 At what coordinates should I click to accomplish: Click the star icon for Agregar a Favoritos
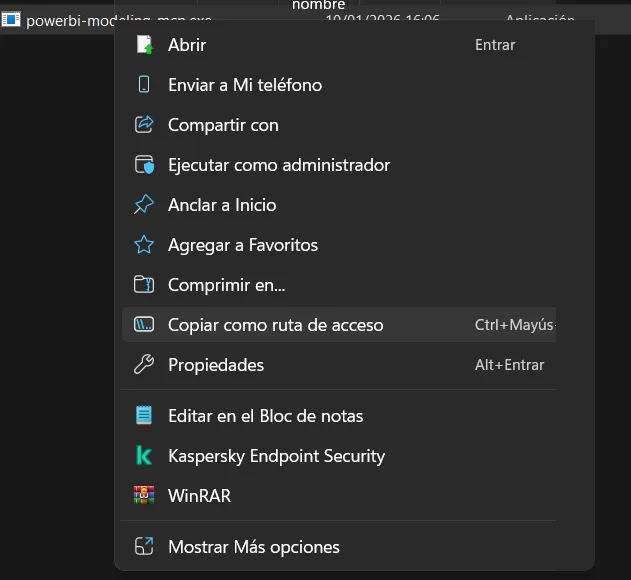click(144, 245)
